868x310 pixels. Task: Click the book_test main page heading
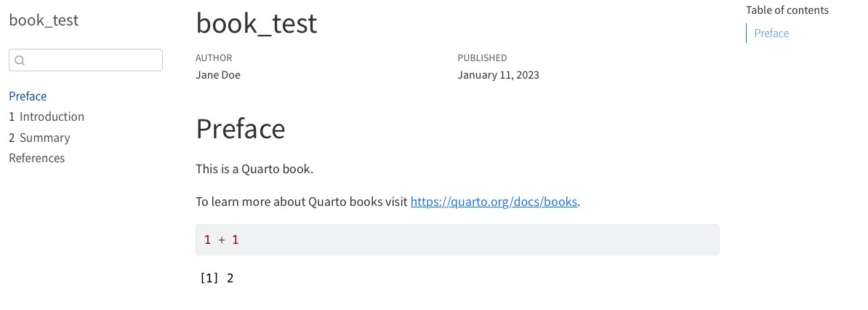(257, 23)
